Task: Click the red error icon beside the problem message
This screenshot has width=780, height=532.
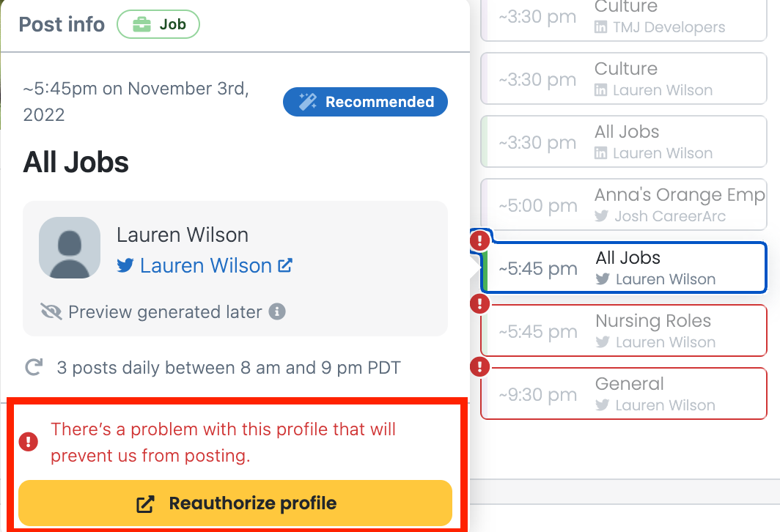Action: (x=29, y=441)
